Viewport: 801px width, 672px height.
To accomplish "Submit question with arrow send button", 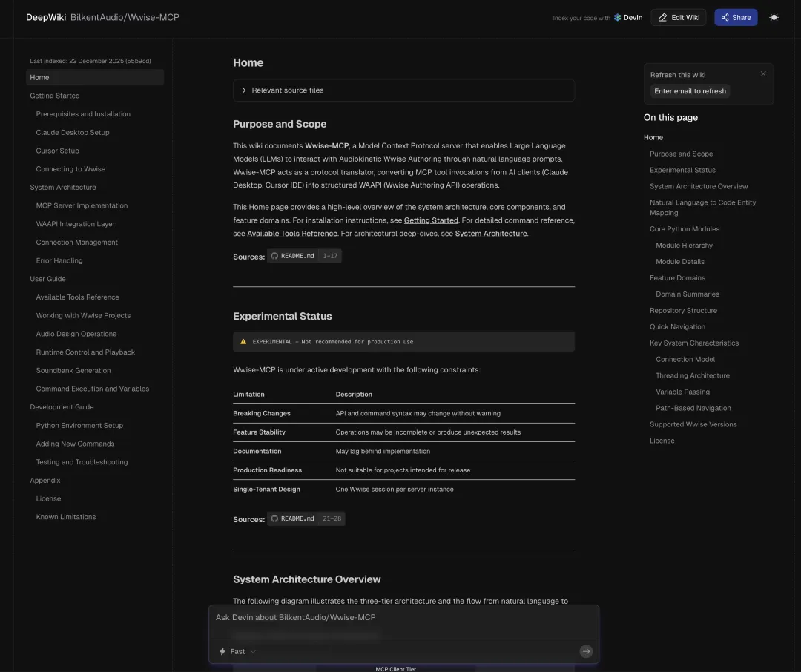I will pos(586,651).
